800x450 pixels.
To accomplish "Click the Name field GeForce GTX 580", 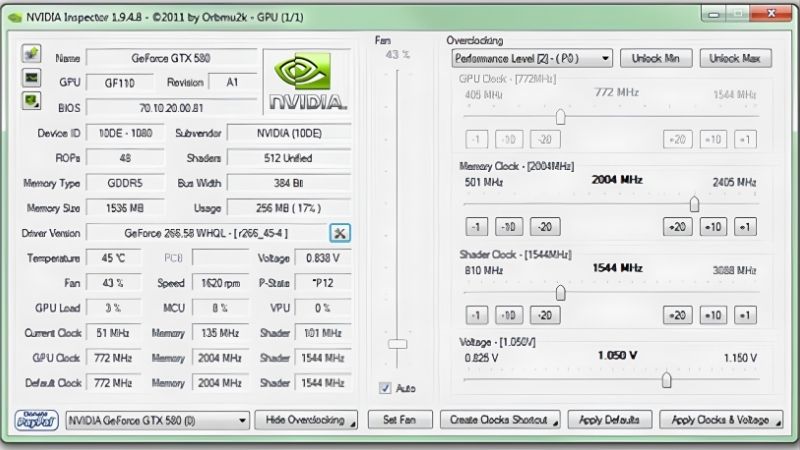I will pos(171,58).
